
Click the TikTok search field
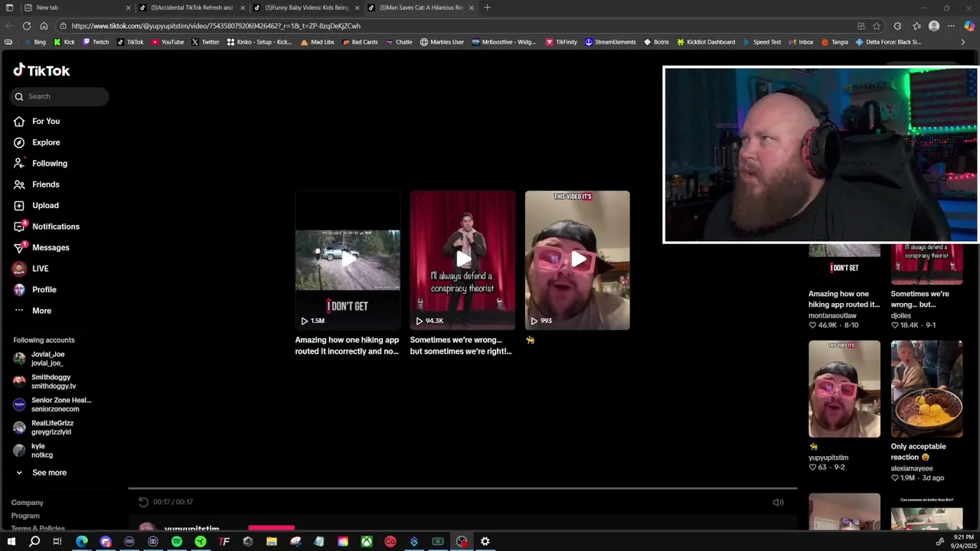coord(60,96)
